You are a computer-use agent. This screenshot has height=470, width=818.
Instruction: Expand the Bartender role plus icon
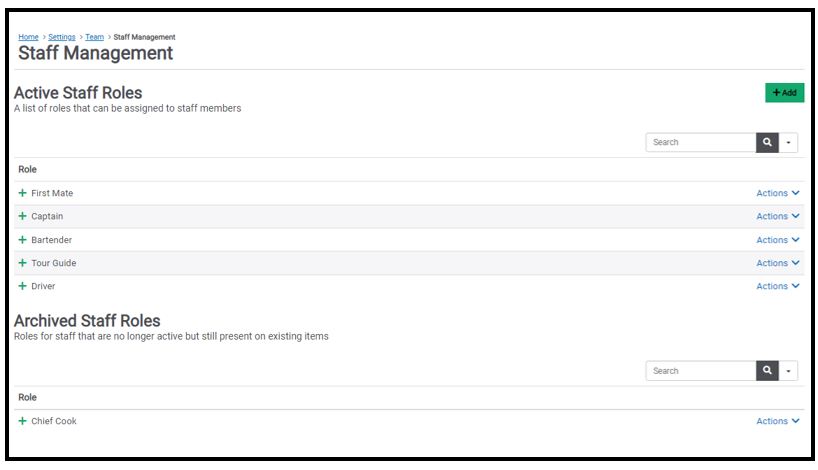[22, 240]
